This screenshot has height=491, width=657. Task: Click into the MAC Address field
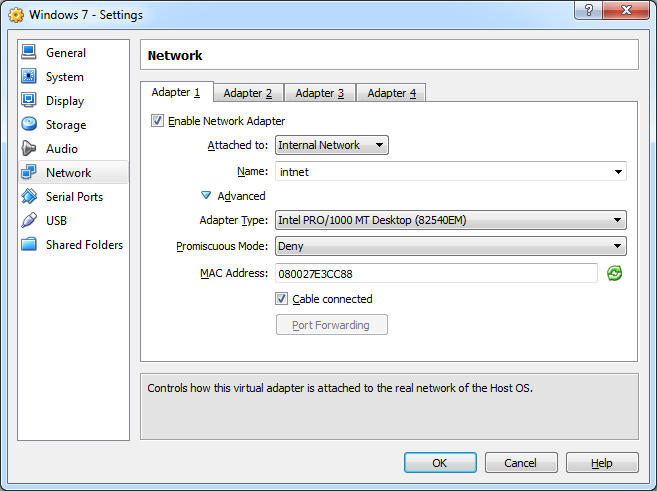pyautogui.click(x=435, y=273)
